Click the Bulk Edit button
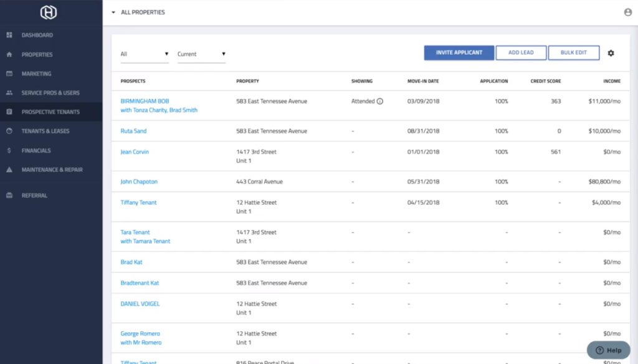The height and width of the screenshot is (364, 638). (573, 53)
